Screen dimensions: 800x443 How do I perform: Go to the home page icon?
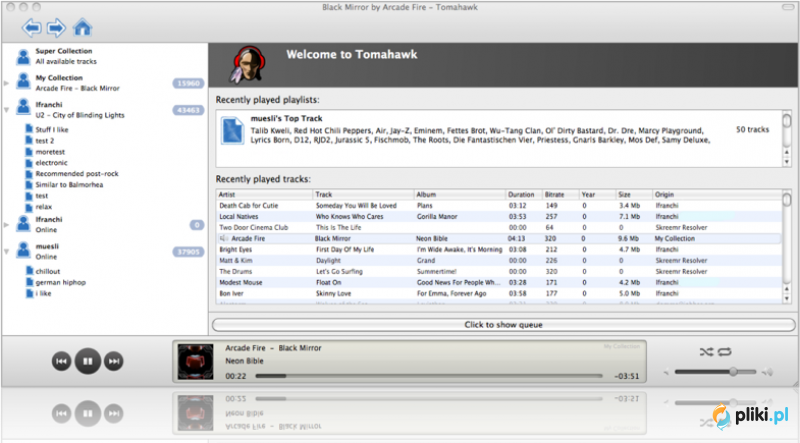(82, 27)
